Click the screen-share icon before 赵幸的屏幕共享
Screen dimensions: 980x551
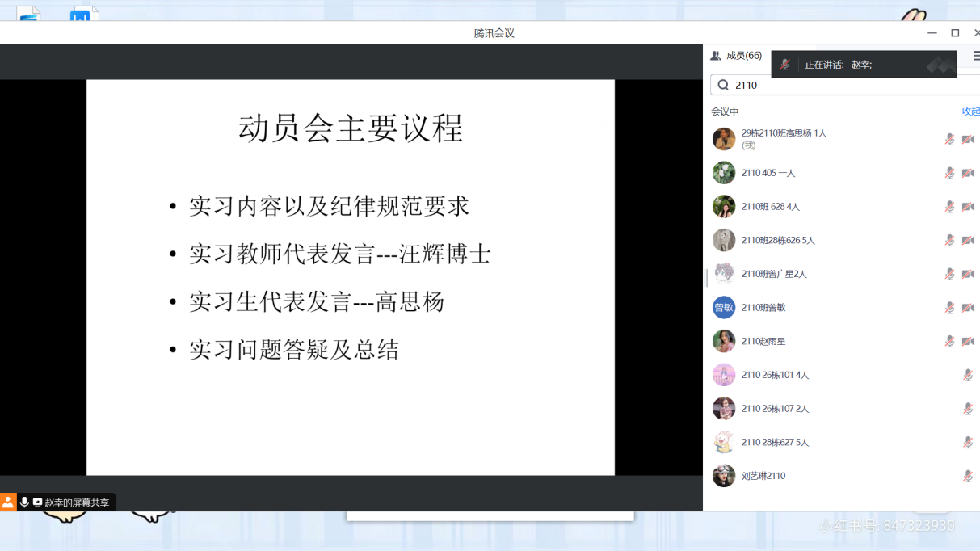(37, 503)
